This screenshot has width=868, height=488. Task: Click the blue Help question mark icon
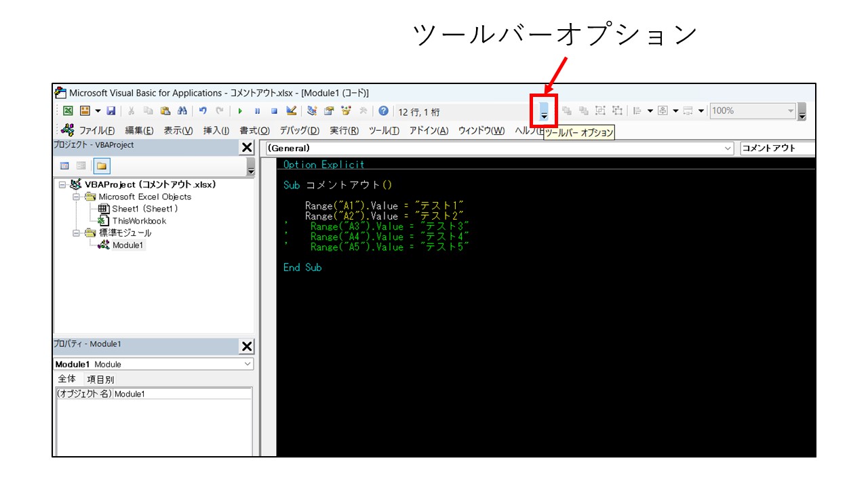[x=384, y=111]
